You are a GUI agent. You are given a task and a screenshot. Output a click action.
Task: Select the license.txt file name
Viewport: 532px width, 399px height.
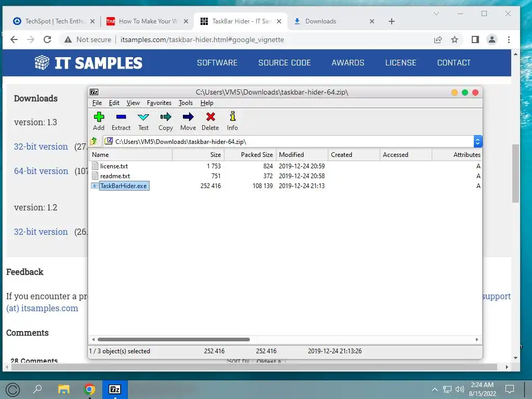tap(114, 166)
